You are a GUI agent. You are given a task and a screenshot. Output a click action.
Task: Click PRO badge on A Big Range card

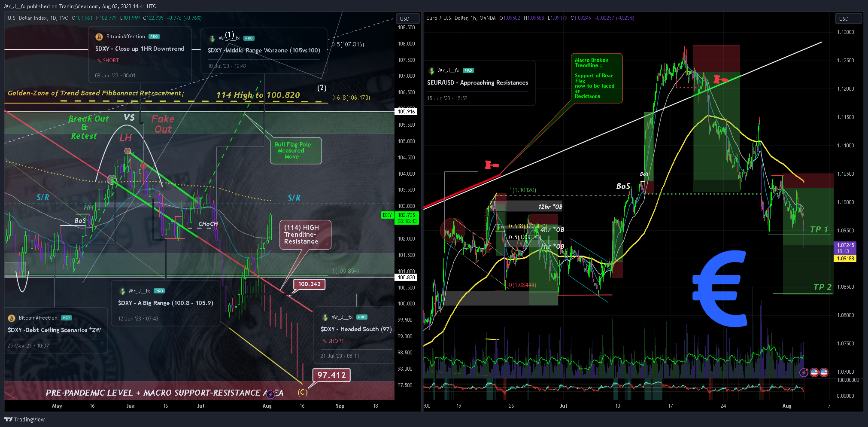tap(159, 291)
